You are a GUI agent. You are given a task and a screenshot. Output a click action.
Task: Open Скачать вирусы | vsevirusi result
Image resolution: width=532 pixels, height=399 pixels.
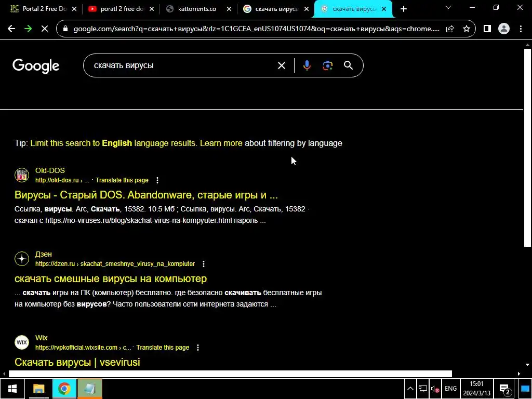pos(77,362)
